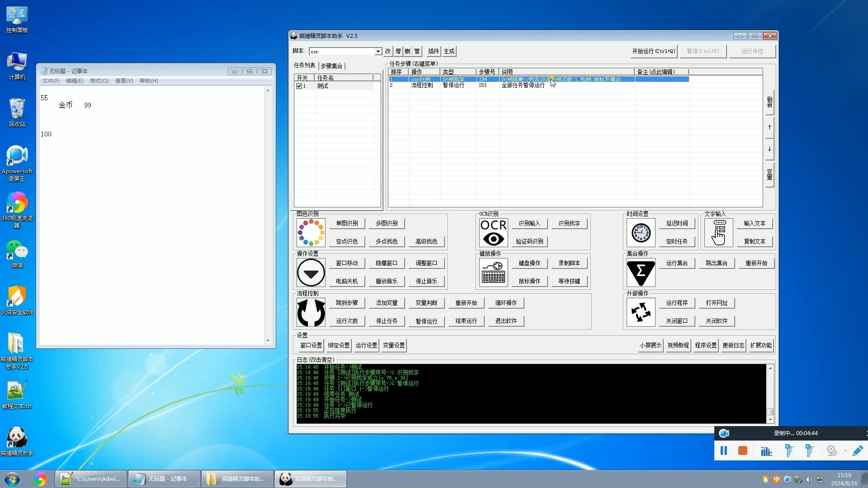Toggle the checkbox for task 测试
This screenshot has height=488, width=868.
[299, 86]
